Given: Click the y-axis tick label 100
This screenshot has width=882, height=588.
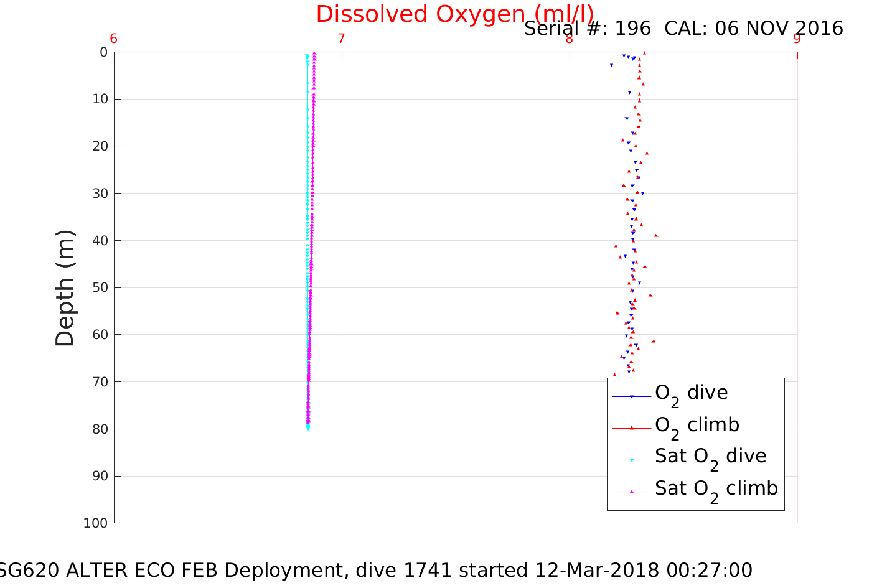Looking at the screenshot, I should (x=96, y=523).
